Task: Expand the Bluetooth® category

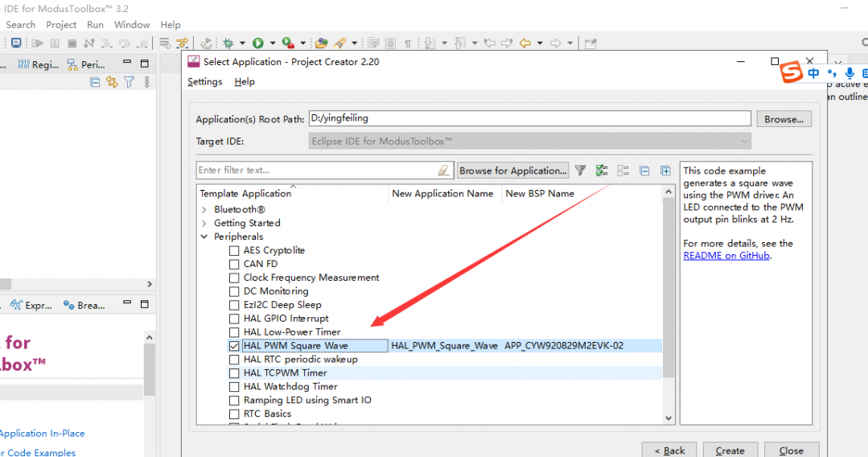Action: pyautogui.click(x=204, y=210)
